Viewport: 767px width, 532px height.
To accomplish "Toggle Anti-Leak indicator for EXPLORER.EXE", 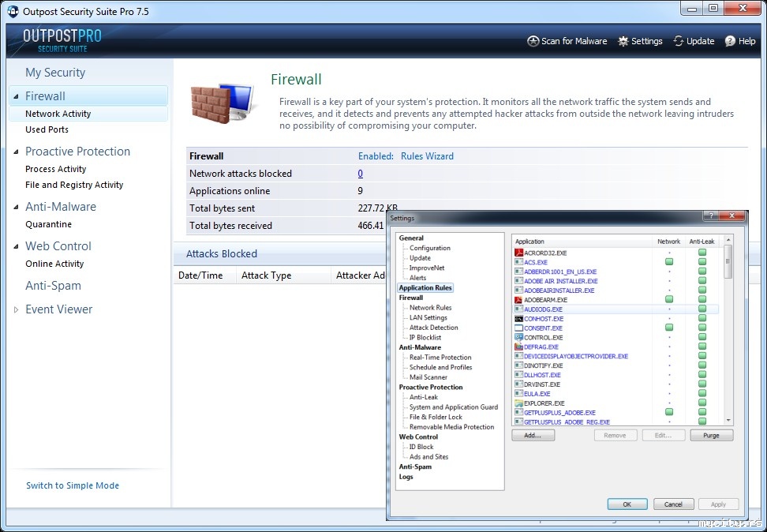I will coord(702,403).
